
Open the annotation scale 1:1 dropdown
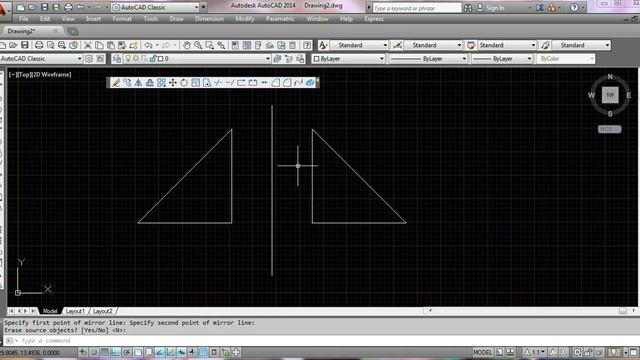[x=536, y=352]
